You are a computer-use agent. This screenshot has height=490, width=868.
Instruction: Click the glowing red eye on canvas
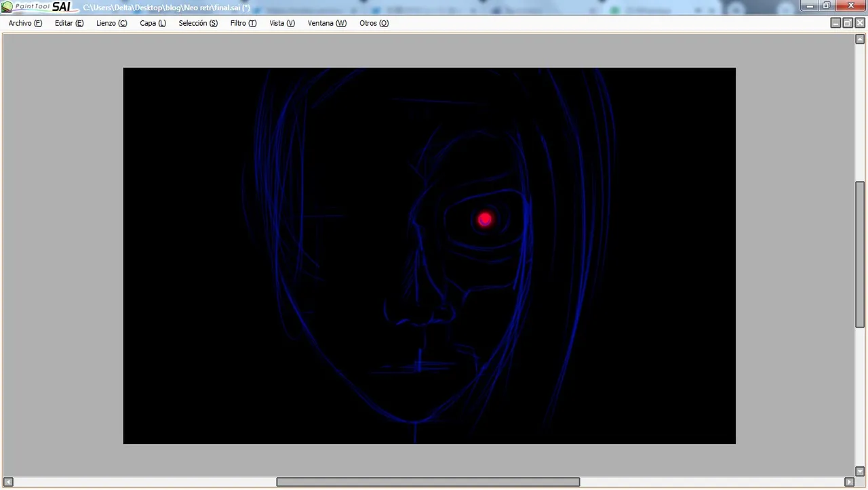point(485,219)
